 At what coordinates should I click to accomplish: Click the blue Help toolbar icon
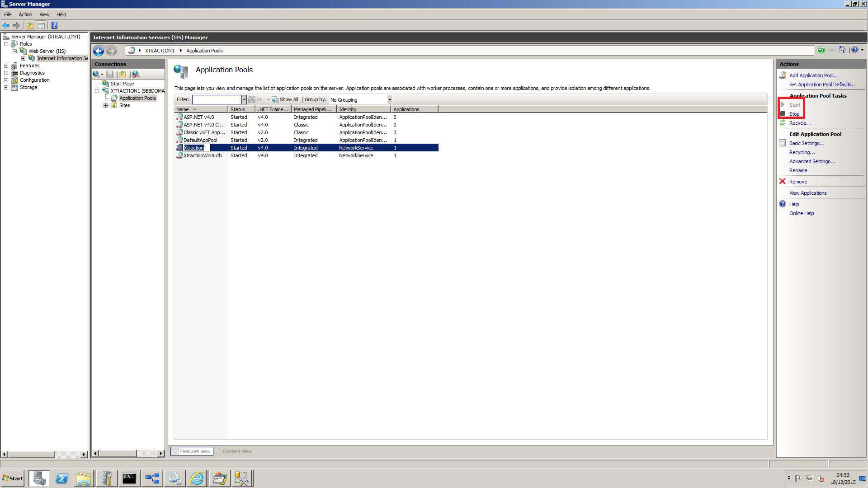55,25
